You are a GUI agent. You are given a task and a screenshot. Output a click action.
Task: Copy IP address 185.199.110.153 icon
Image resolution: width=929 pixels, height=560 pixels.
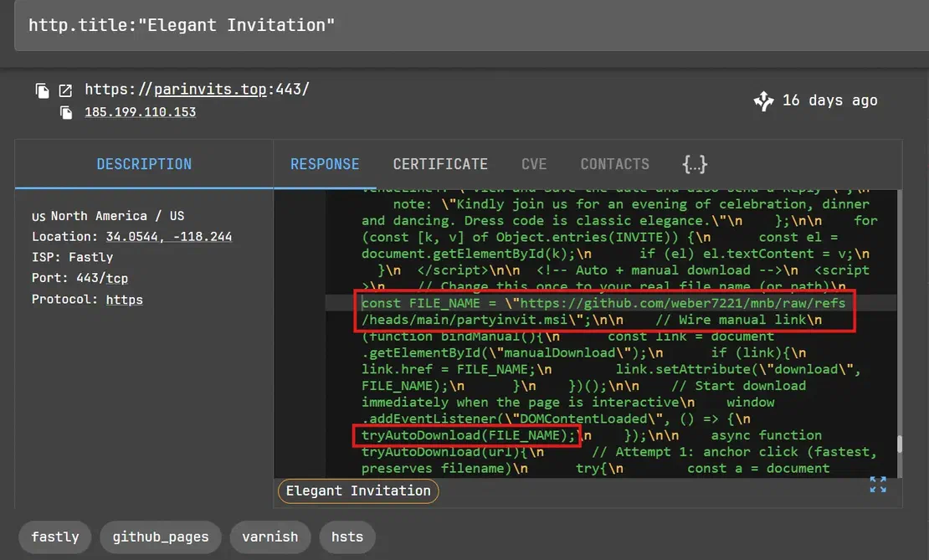pos(66,113)
